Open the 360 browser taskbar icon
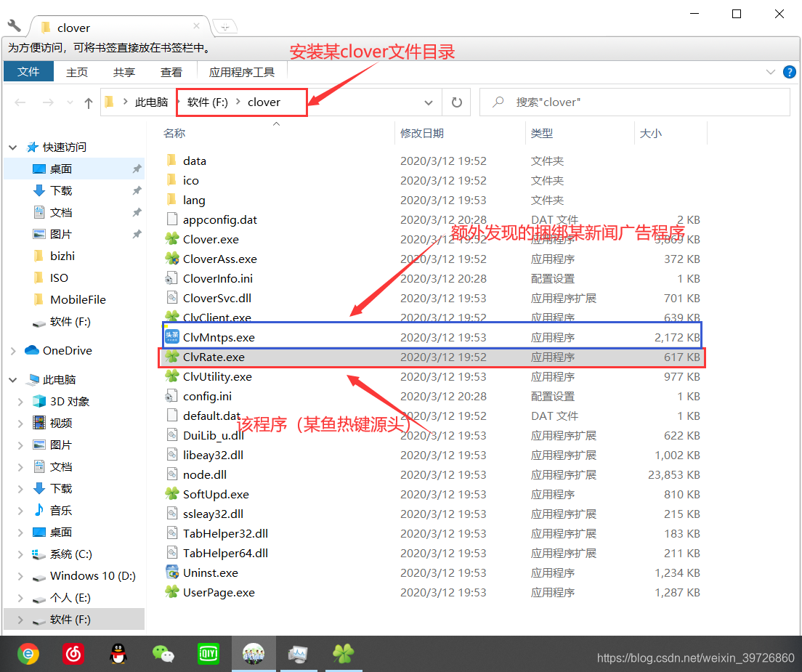Image resolution: width=802 pixels, height=672 pixels. tap(28, 654)
